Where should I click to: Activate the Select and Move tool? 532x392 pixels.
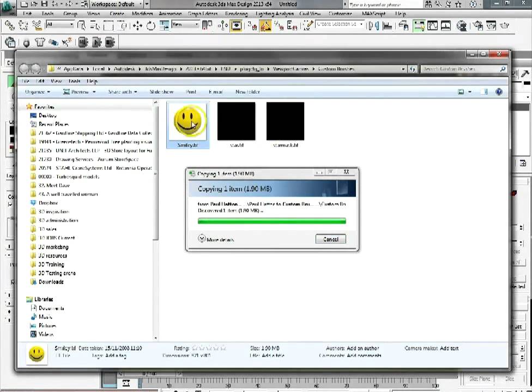[x=137, y=26]
